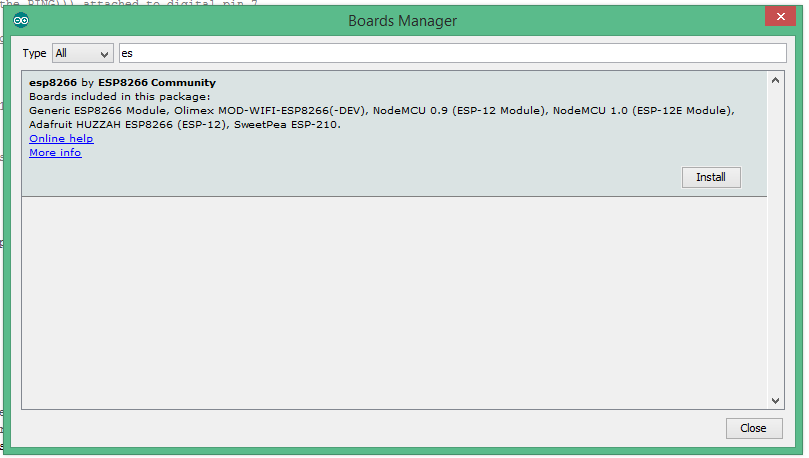The height and width of the screenshot is (458, 809).
Task: Click the 'Type' label beside the dropdown
Action: pyautogui.click(x=35, y=53)
